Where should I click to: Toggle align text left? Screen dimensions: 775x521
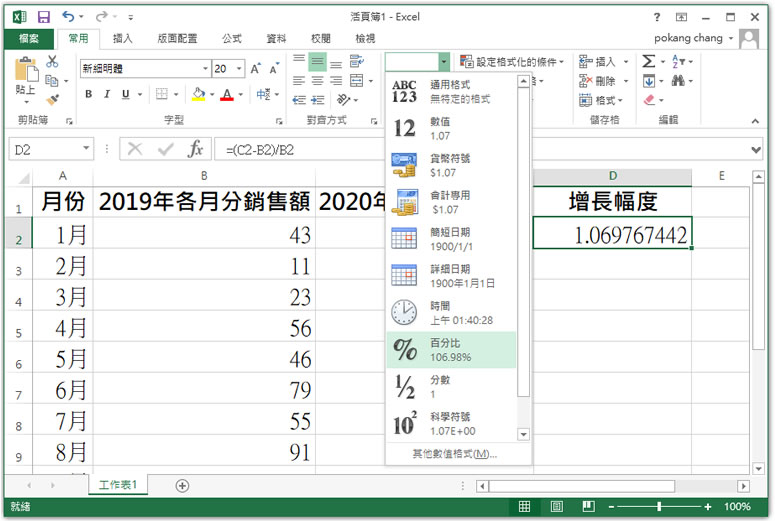click(299, 81)
